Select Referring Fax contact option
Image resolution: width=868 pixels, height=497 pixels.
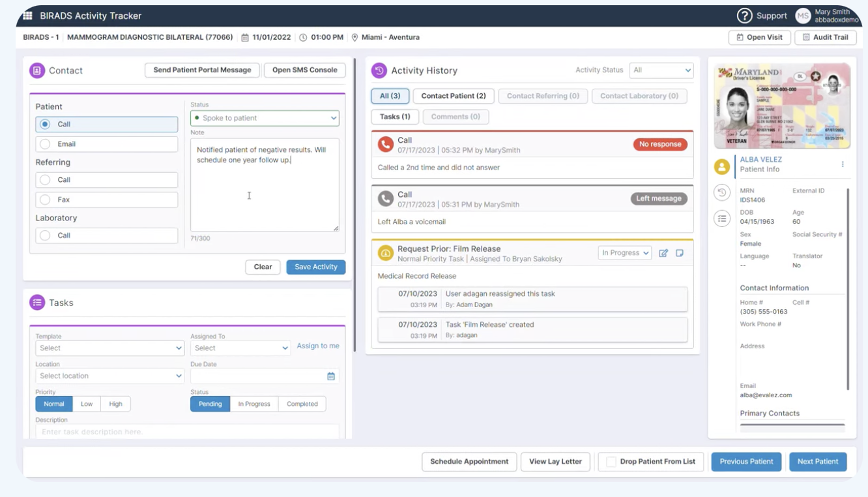coord(107,200)
